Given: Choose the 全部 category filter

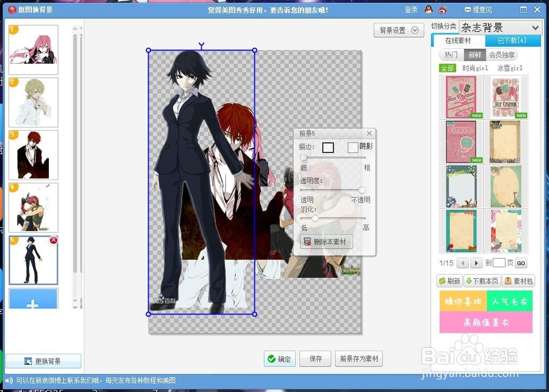Looking at the screenshot, I should 447,68.
